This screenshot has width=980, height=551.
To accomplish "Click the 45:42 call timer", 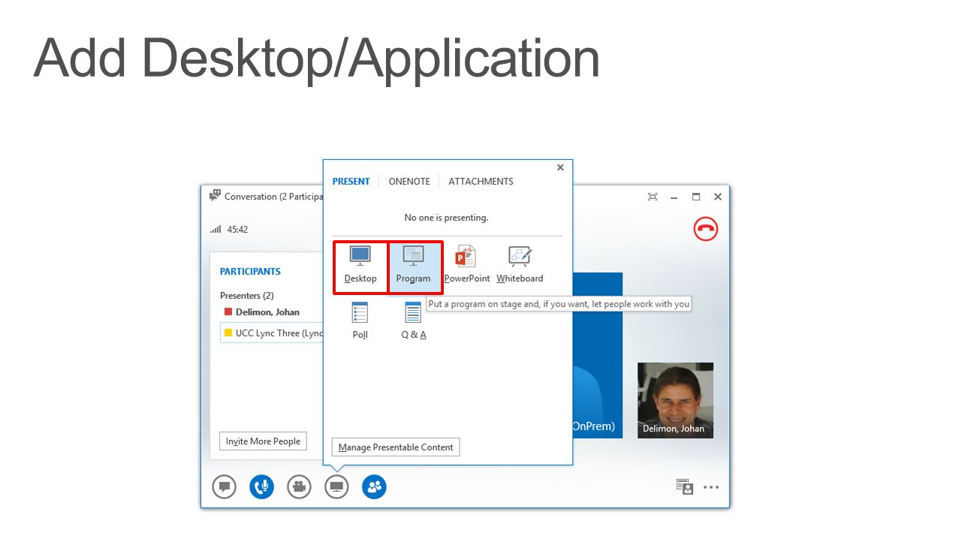I will 237,230.
